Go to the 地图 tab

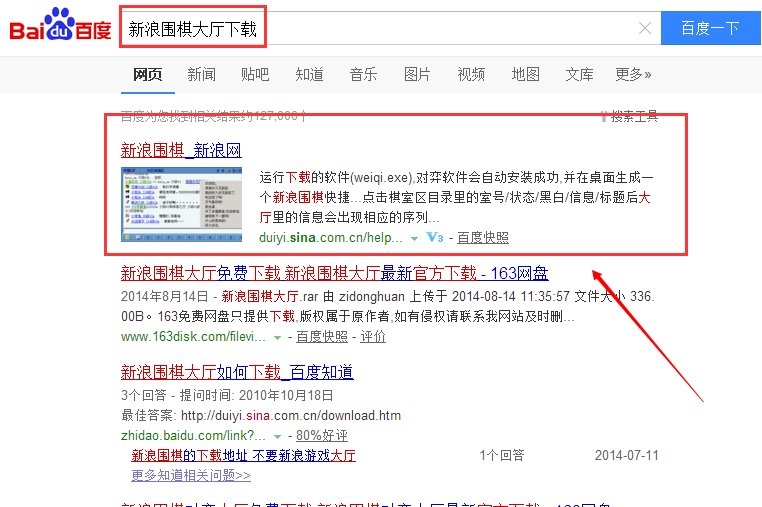pos(525,74)
